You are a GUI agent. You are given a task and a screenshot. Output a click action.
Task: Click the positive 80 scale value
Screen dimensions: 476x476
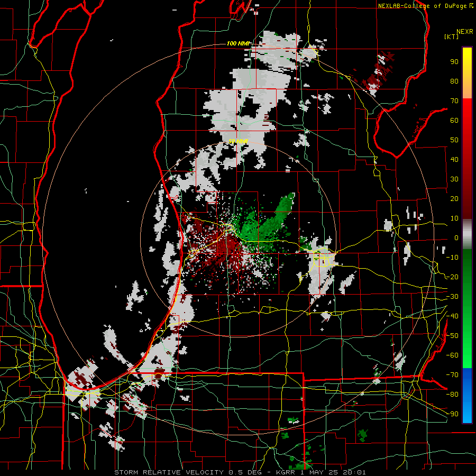click(x=454, y=81)
